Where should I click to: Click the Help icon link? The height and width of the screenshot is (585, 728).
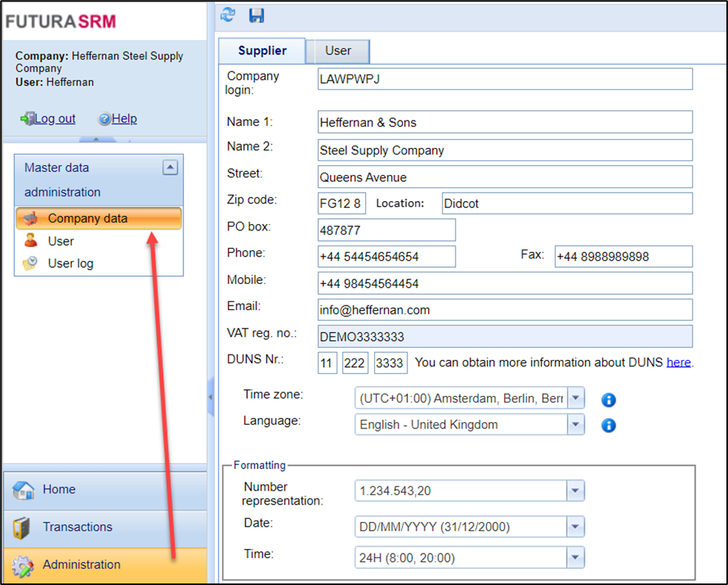point(117,119)
